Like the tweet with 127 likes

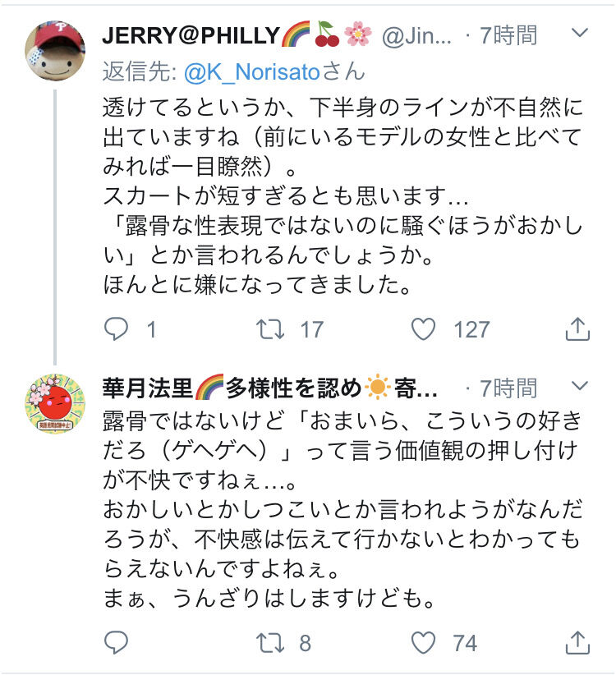[x=424, y=329]
